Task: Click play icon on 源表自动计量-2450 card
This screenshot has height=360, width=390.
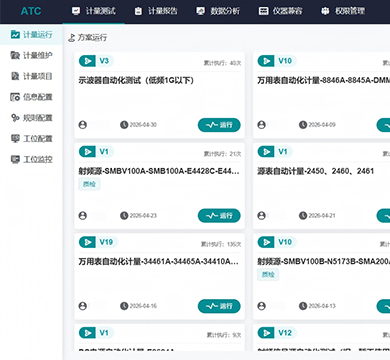Action: pyautogui.click(x=266, y=152)
